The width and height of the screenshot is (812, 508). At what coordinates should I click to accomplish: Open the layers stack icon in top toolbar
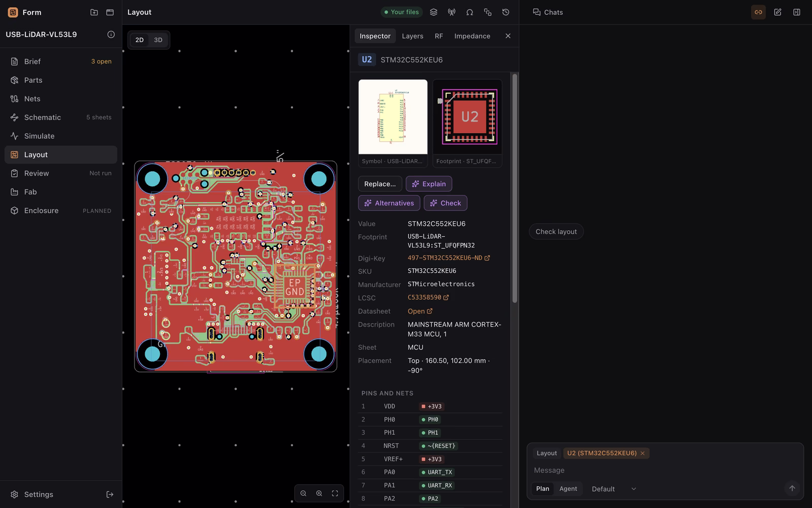point(433,12)
